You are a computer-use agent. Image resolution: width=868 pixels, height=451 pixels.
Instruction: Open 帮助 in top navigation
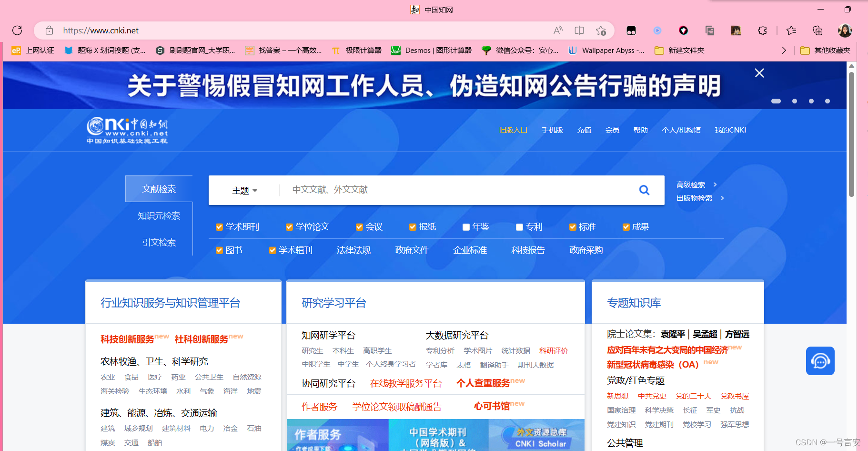641,130
